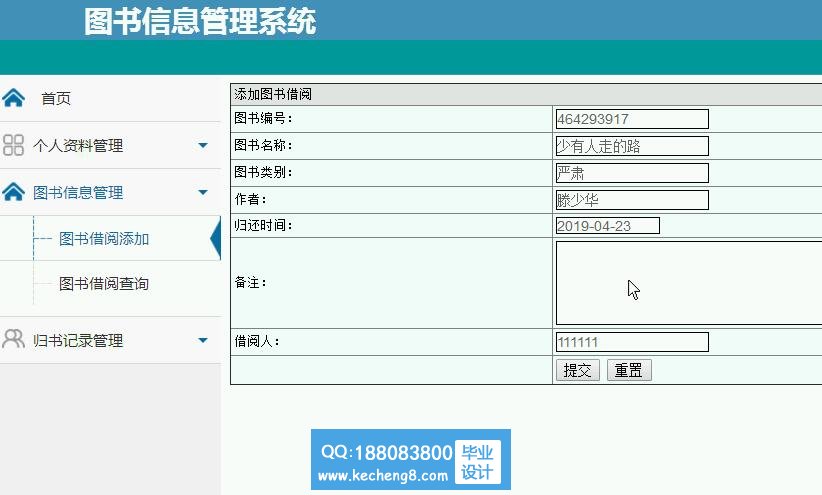Screen dimensions: 822x495
Task: Focus the 图书类别 input field
Action: 632,173
